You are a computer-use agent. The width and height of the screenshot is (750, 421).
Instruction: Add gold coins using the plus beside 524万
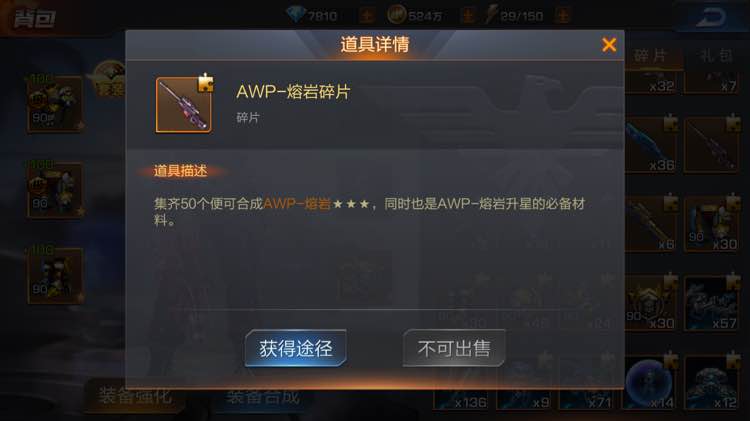coord(468,16)
